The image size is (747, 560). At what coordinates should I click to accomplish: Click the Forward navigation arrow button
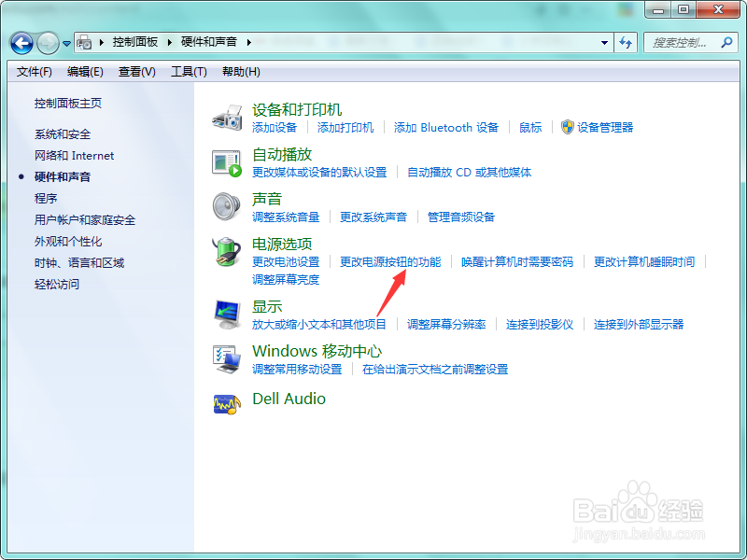click(x=48, y=43)
